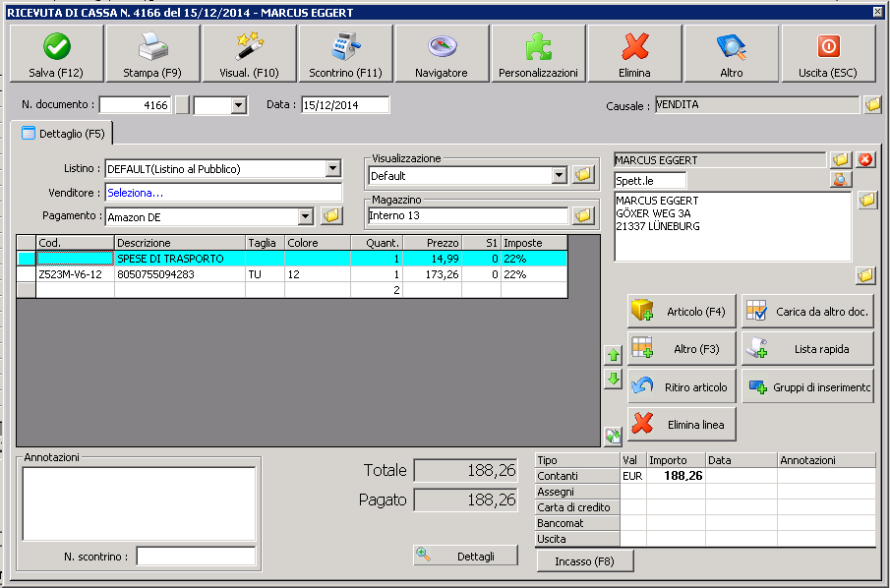Click the N. scontrino field

click(x=196, y=557)
